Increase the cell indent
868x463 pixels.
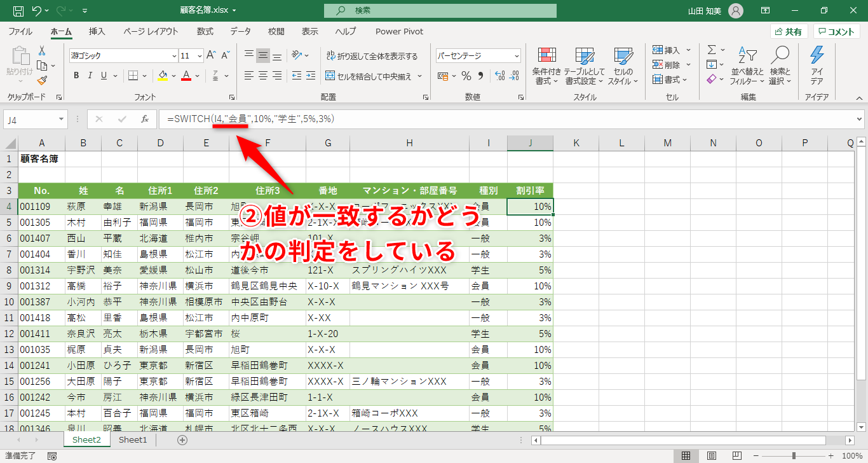coord(311,76)
